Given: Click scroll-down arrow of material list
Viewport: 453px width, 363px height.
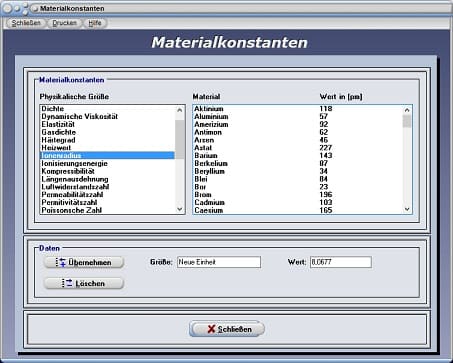Looking at the screenshot, I should coord(407,209).
